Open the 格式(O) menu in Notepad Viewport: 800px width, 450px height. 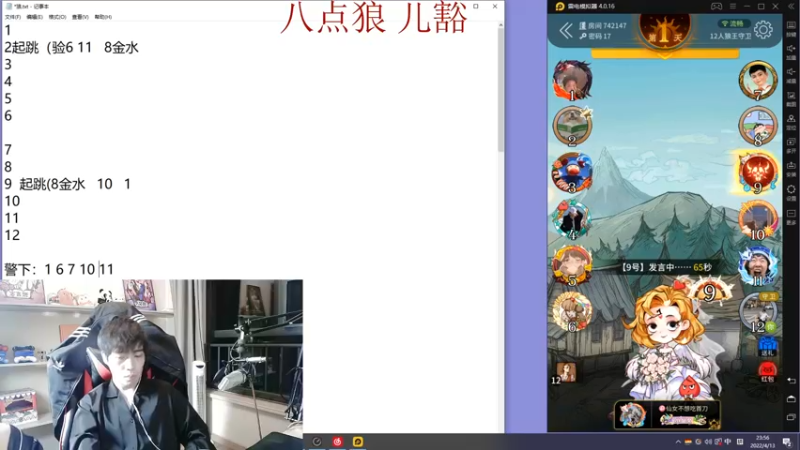(57, 17)
